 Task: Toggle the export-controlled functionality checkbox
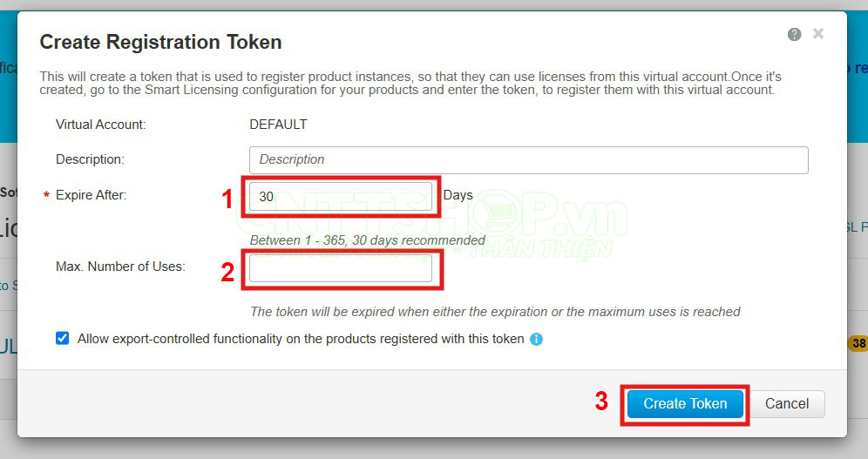pyautogui.click(x=63, y=338)
